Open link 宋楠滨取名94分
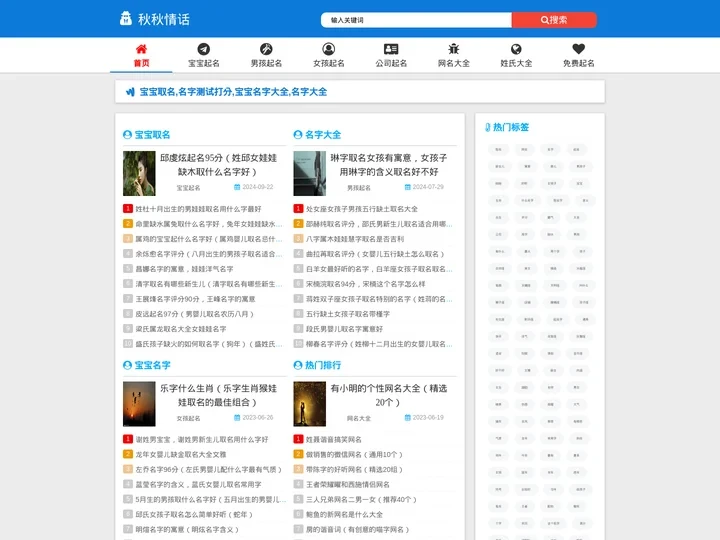 [x=366, y=284]
